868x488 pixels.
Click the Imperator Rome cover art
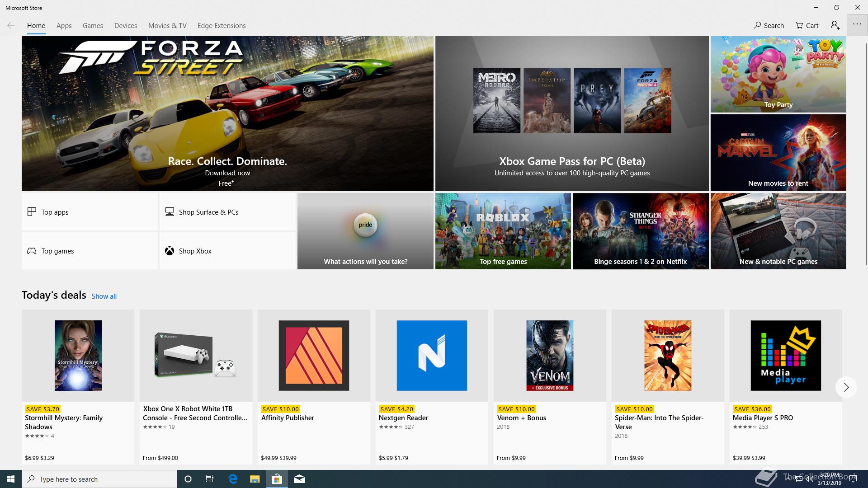click(547, 101)
